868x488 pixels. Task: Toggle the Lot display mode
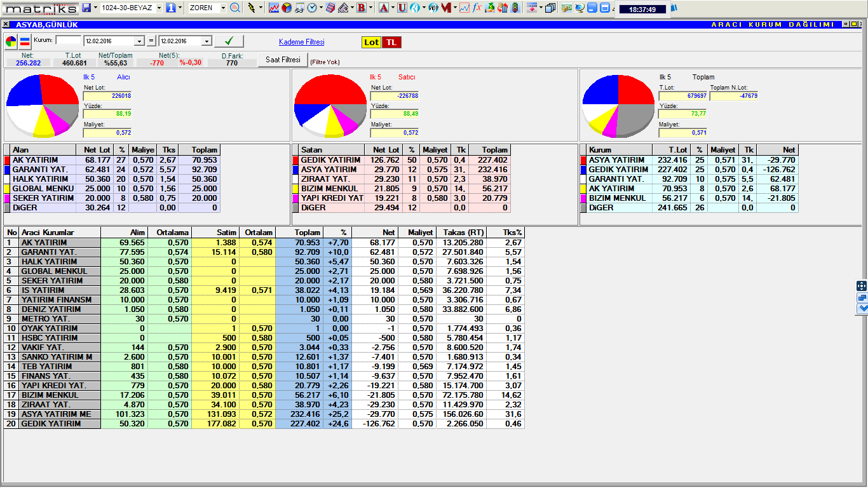(371, 42)
